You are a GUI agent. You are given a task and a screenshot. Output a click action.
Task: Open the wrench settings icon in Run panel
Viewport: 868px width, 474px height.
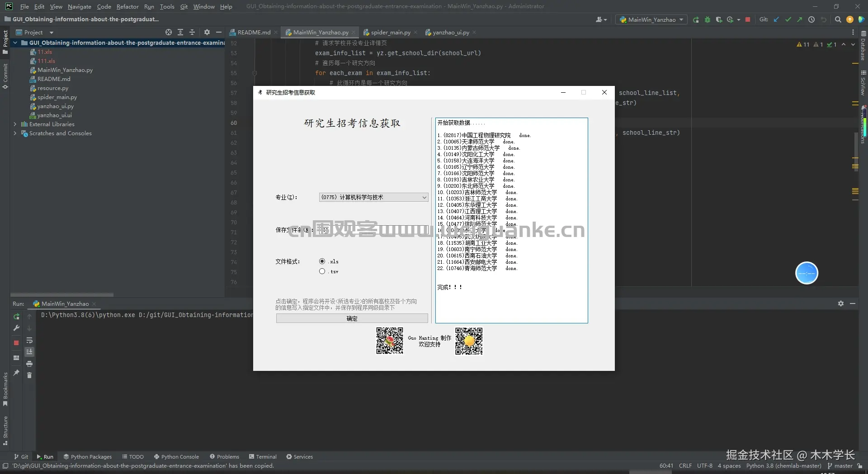[x=16, y=328]
